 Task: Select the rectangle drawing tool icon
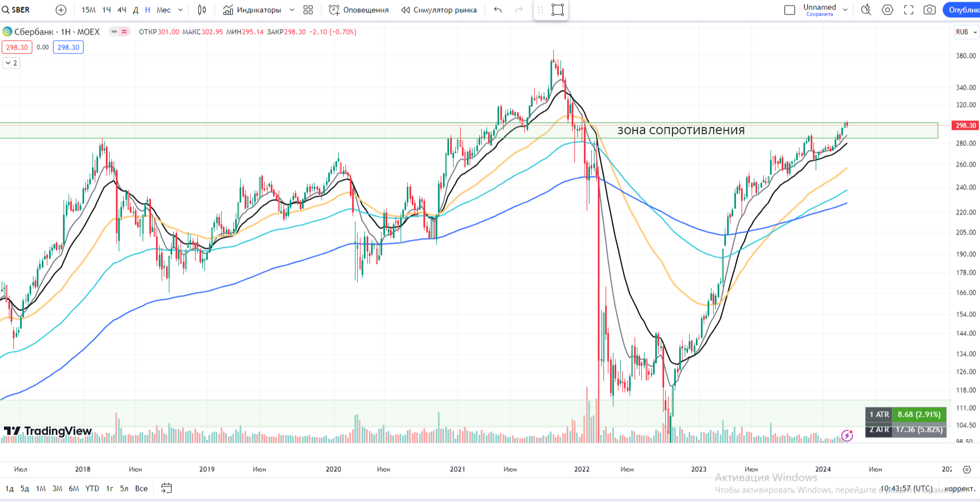558,10
